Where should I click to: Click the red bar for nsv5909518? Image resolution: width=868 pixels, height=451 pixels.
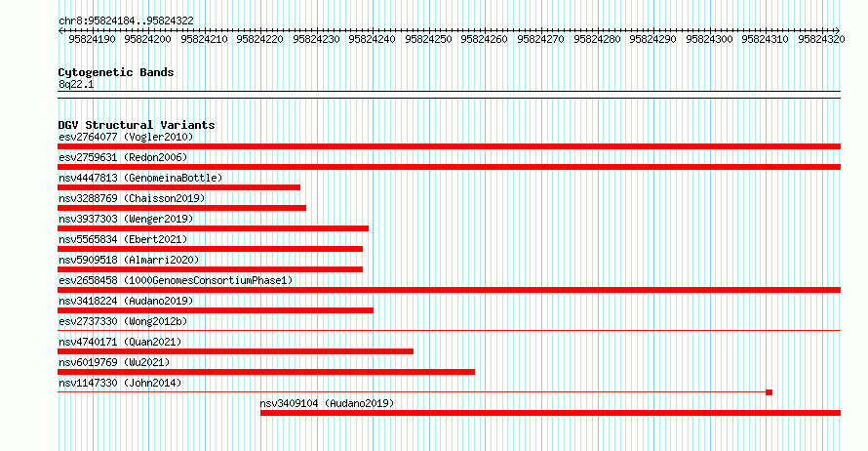(x=211, y=269)
